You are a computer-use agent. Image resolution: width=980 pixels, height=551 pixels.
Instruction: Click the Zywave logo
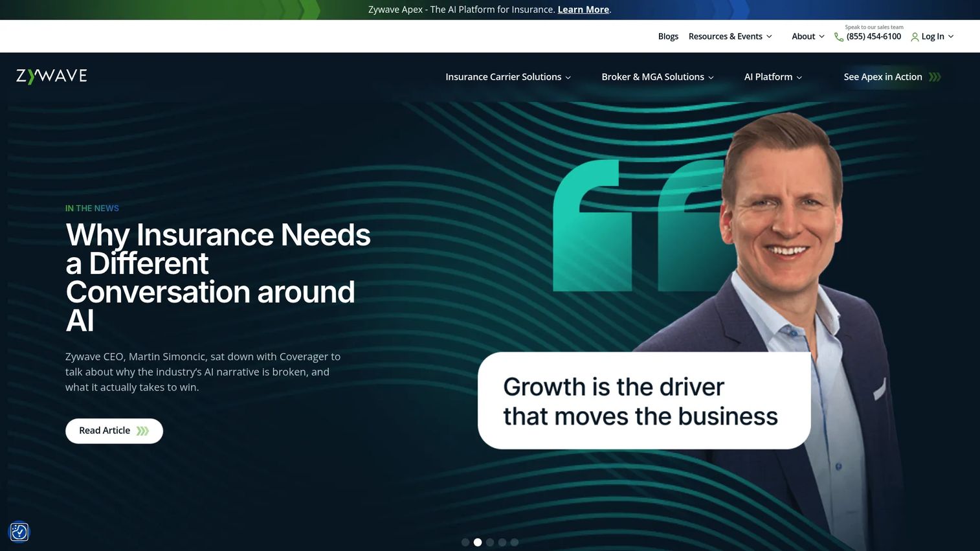[52, 76]
